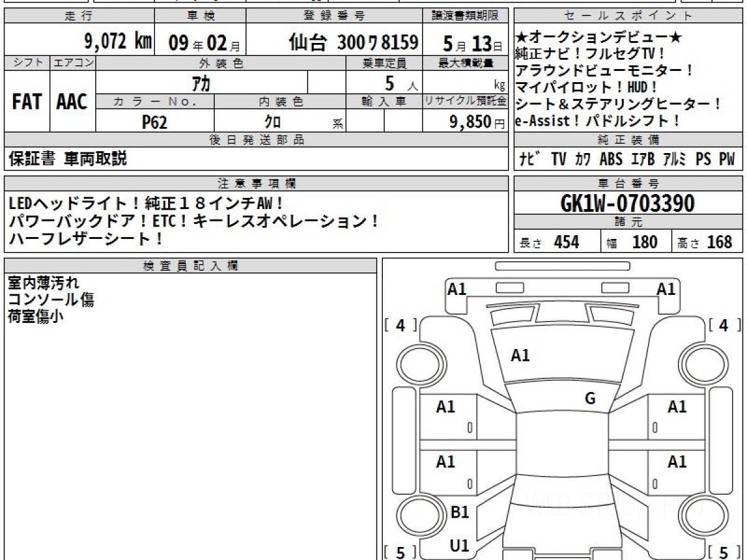This screenshot has height=560, width=747.
Task: Click the 後日発送部品 header
Action: [256, 140]
